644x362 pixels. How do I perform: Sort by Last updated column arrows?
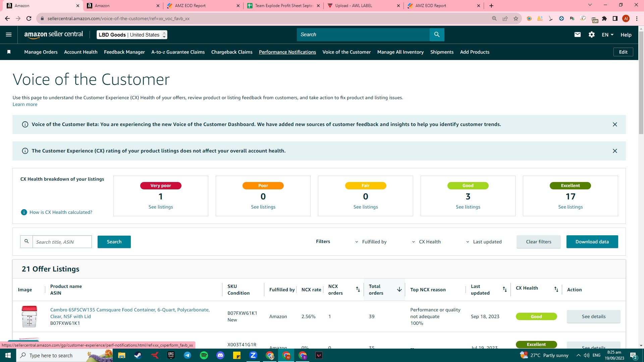pyautogui.click(x=505, y=289)
